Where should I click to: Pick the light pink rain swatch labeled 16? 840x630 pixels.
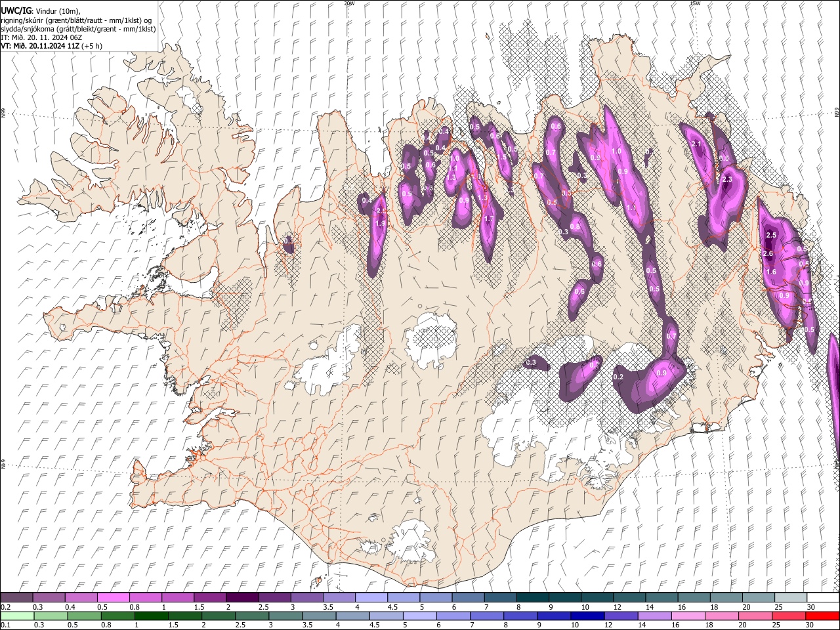(688, 616)
